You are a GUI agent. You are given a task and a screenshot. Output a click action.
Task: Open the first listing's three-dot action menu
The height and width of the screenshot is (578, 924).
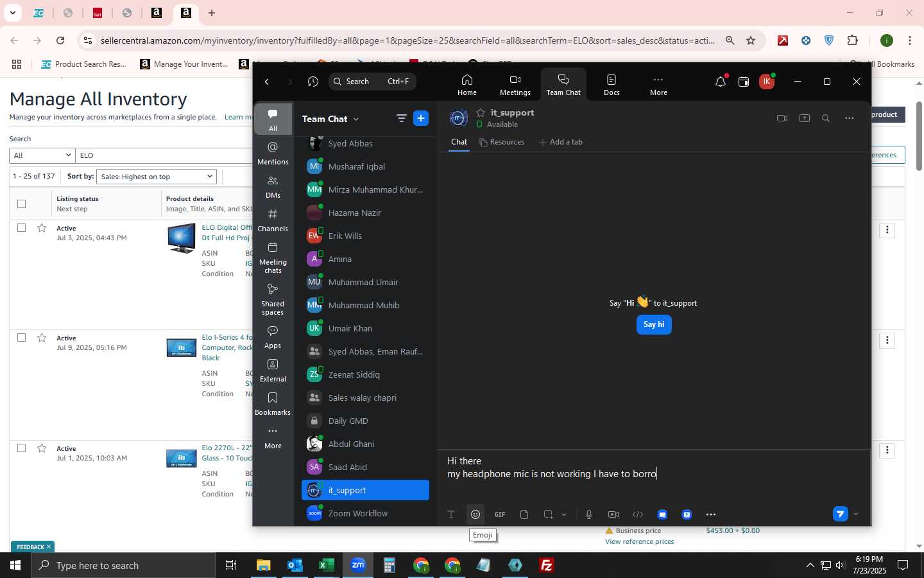pyautogui.click(x=887, y=230)
